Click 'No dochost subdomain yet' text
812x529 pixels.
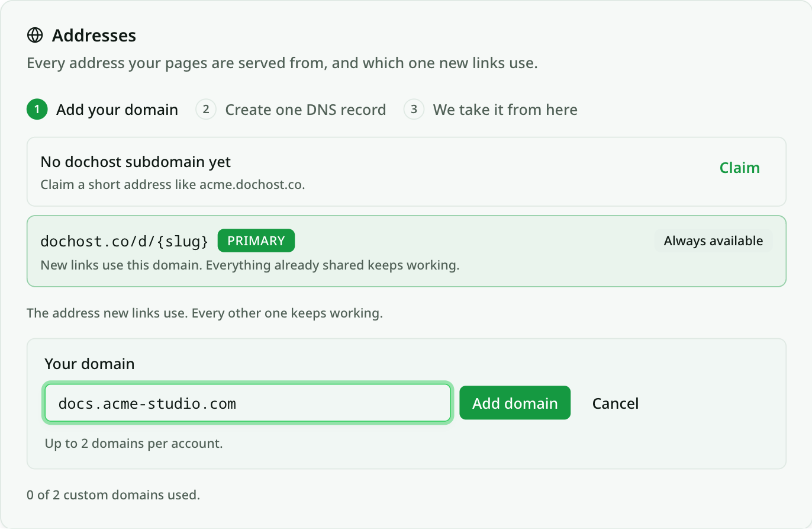pos(136,161)
